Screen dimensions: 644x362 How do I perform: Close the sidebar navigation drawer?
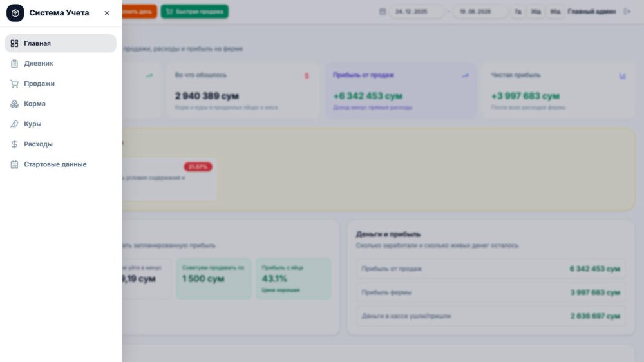tap(107, 13)
